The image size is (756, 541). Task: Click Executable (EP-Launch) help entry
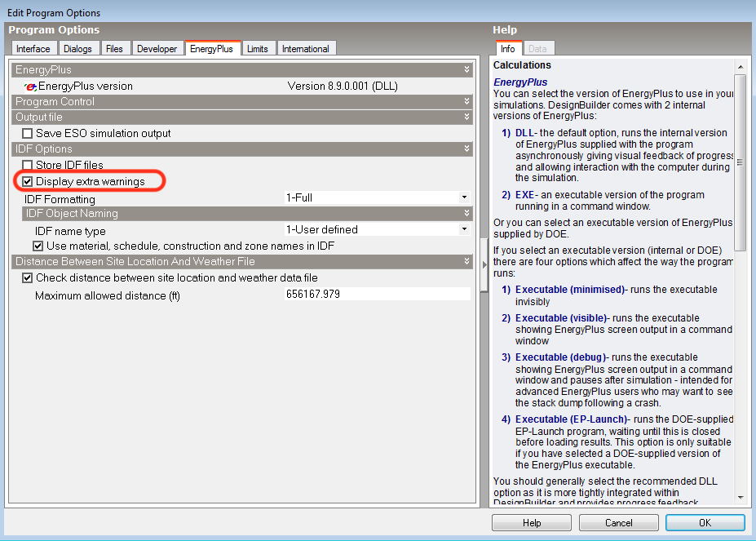[572, 419]
